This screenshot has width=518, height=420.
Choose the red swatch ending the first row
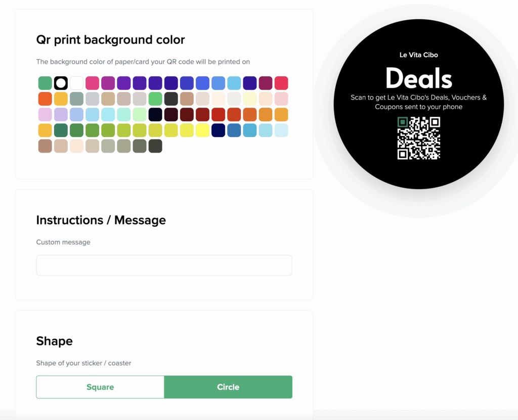click(x=281, y=83)
